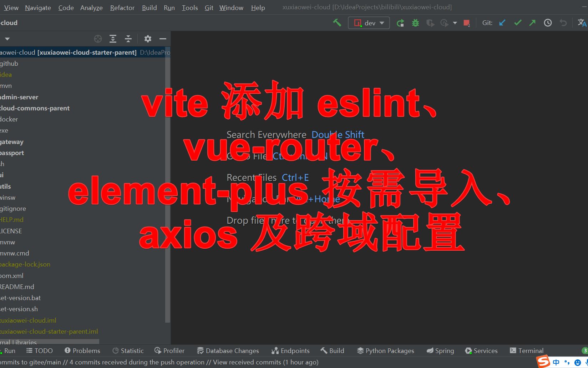Open the dev run configuration dropdown
Viewport: 588px width, 368px height.
(369, 23)
